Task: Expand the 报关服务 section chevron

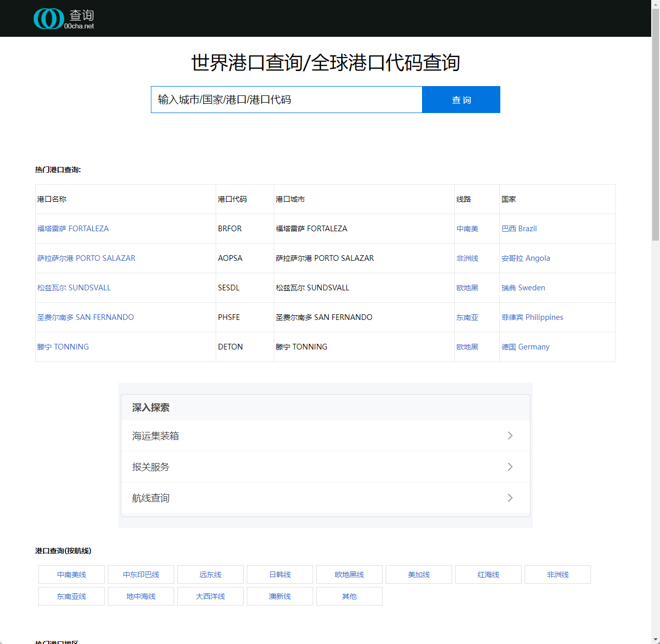Action: (510, 467)
